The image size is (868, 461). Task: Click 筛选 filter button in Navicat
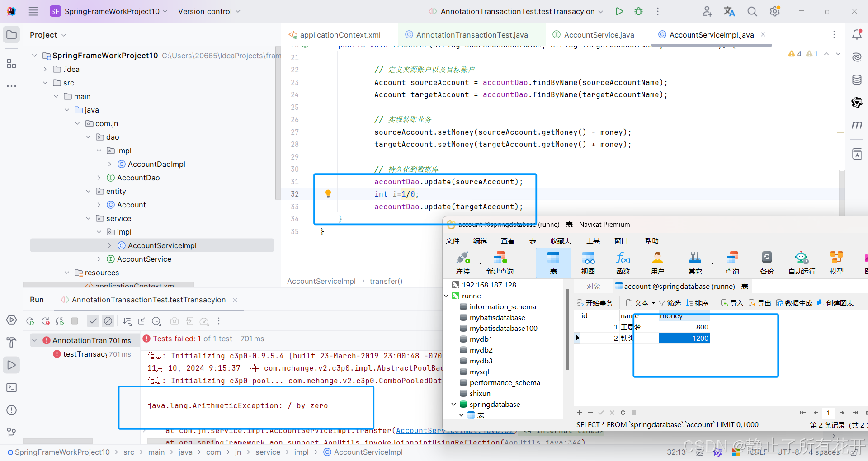[x=670, y=303]
